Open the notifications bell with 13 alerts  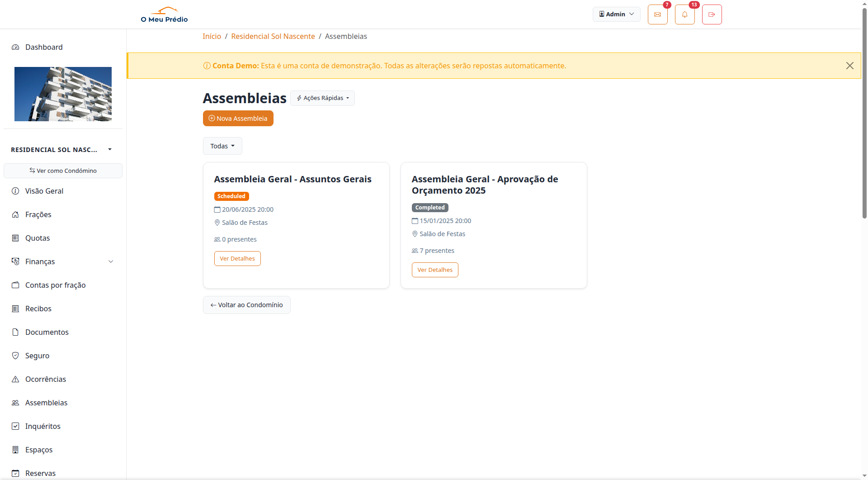(x=684, y=14)
